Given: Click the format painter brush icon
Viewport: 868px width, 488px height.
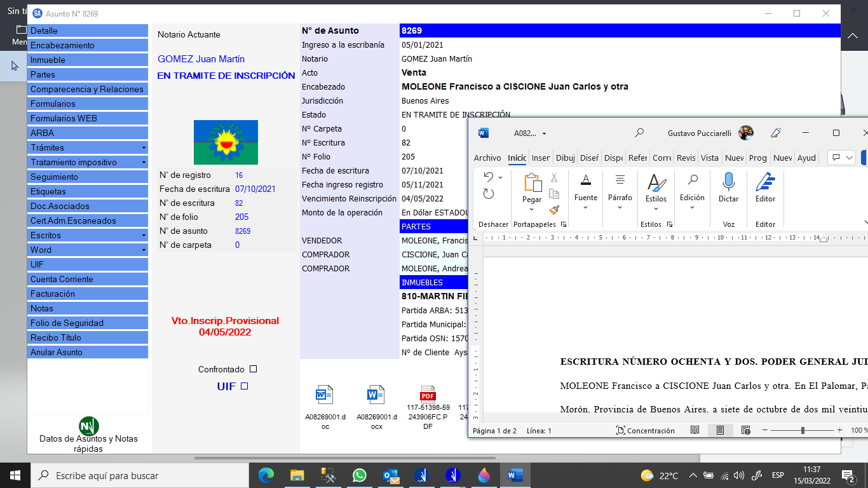Looking at the screenshot, I should click(x=554, y=210).
